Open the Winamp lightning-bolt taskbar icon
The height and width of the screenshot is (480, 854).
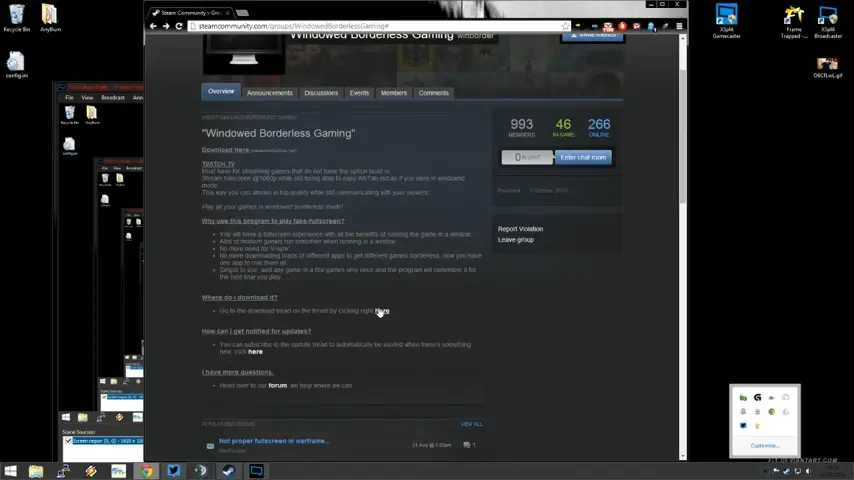click(91, 471)
